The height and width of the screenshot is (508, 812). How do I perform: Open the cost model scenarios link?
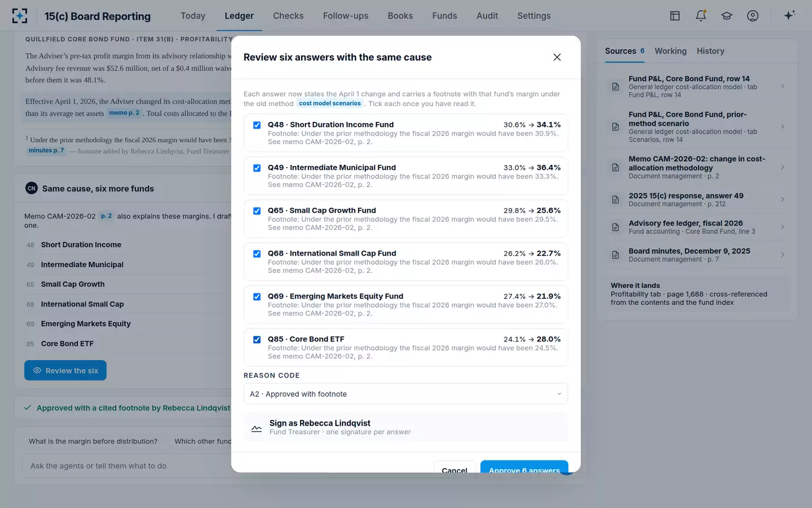330,104
